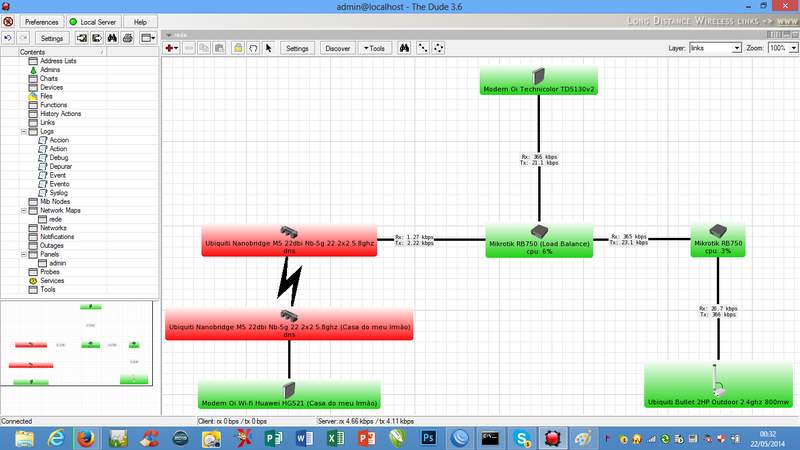Click the arrange items icon
The height and width of the screenshot is (450, 800).
pos(438,48)
